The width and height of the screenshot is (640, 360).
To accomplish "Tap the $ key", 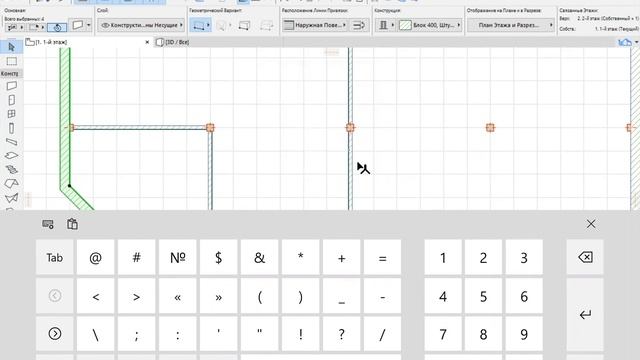I will [218, 258].
